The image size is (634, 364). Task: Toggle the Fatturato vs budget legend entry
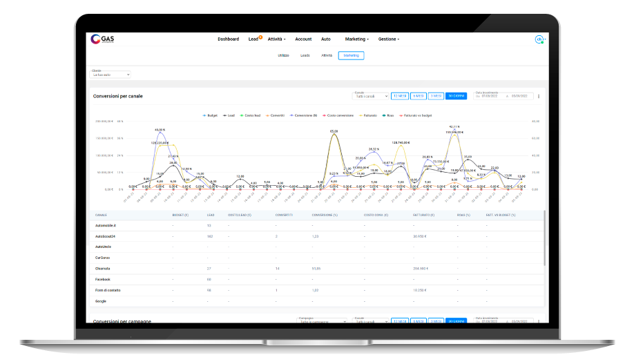[416, 115]
